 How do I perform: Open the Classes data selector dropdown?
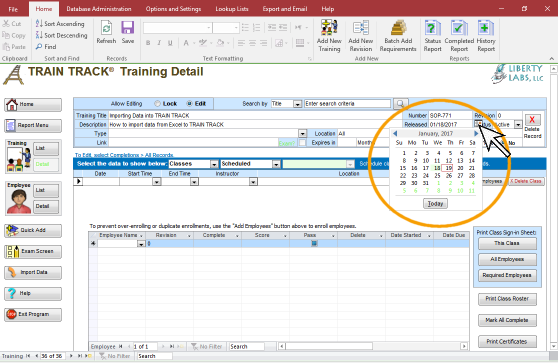pyautogui.click(x=214, y=164)
